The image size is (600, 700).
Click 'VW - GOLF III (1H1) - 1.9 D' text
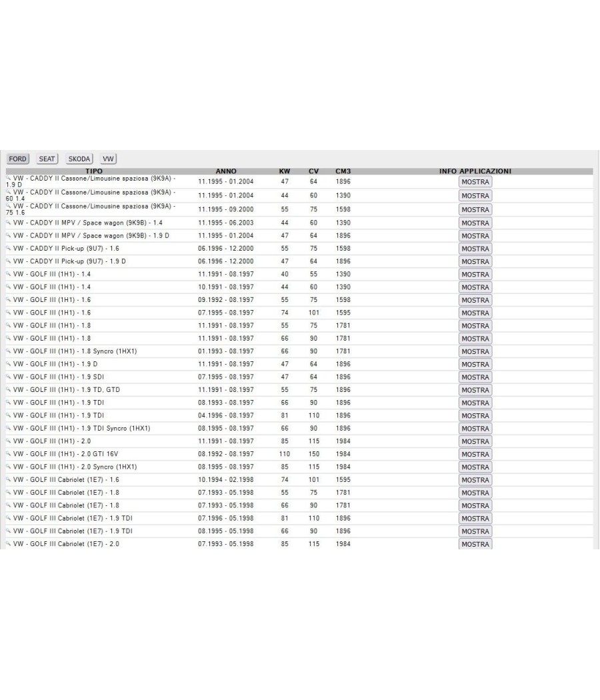coord(55,364)
